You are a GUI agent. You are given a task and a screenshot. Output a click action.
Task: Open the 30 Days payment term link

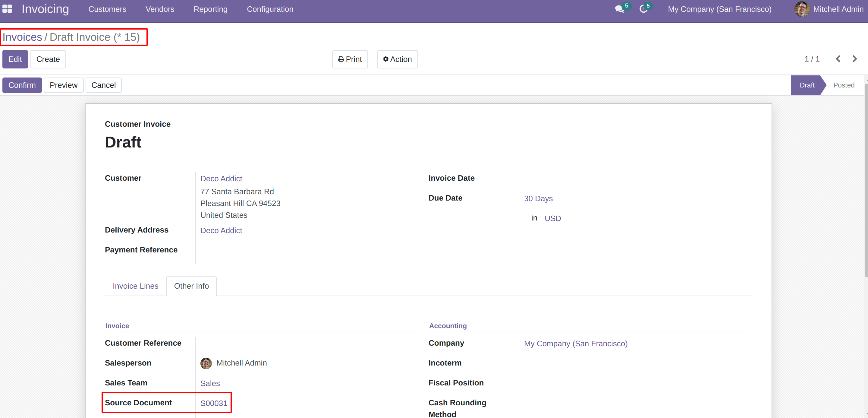(x=538, y=198)
